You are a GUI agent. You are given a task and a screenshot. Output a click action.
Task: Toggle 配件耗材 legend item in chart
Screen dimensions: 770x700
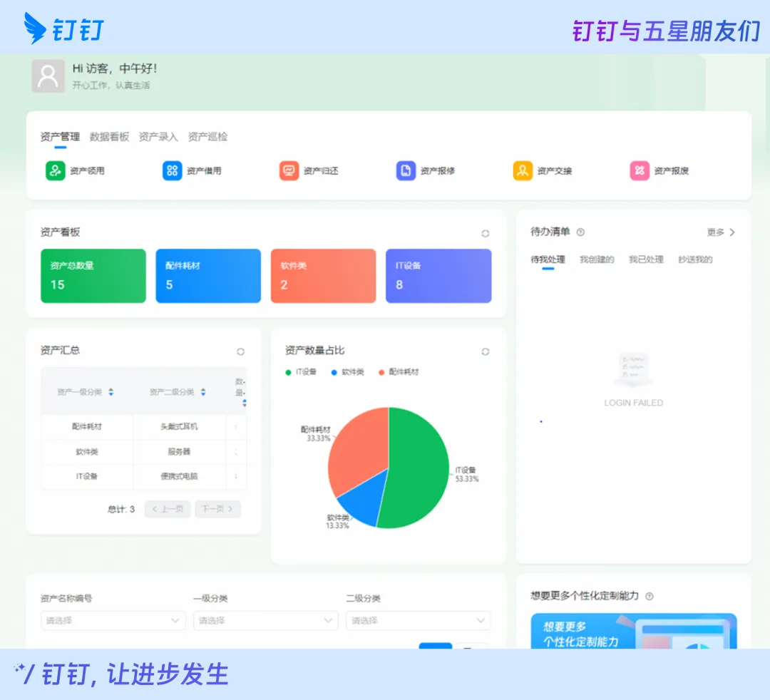[x=399, y=372]
